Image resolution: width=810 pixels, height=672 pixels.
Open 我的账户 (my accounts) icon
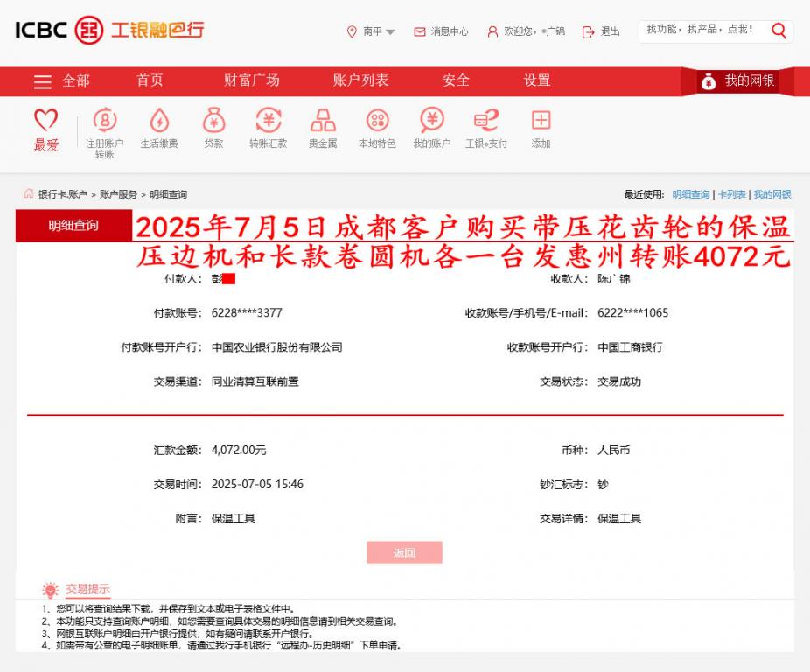click(432, 126)
